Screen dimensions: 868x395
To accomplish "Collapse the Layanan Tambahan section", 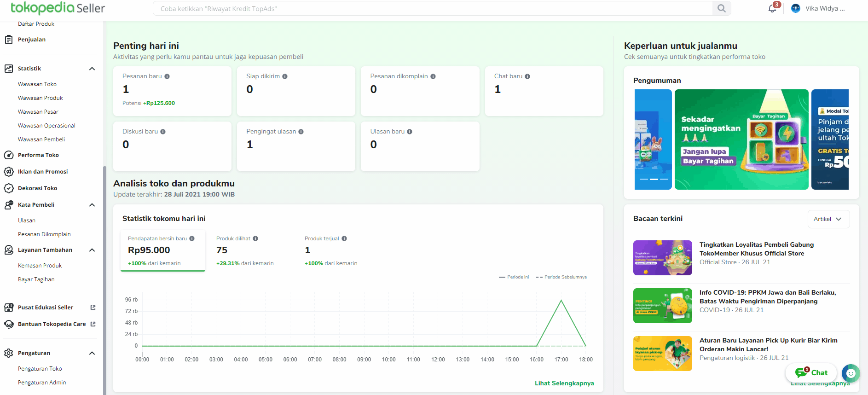I will click(92, 250).
